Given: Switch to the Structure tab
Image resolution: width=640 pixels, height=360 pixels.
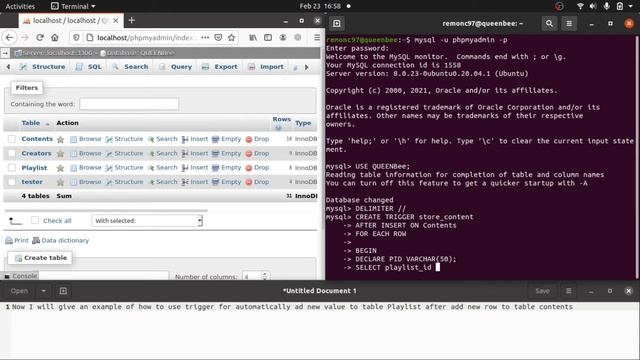Looking at the screenshot, I should pos(43,67).
